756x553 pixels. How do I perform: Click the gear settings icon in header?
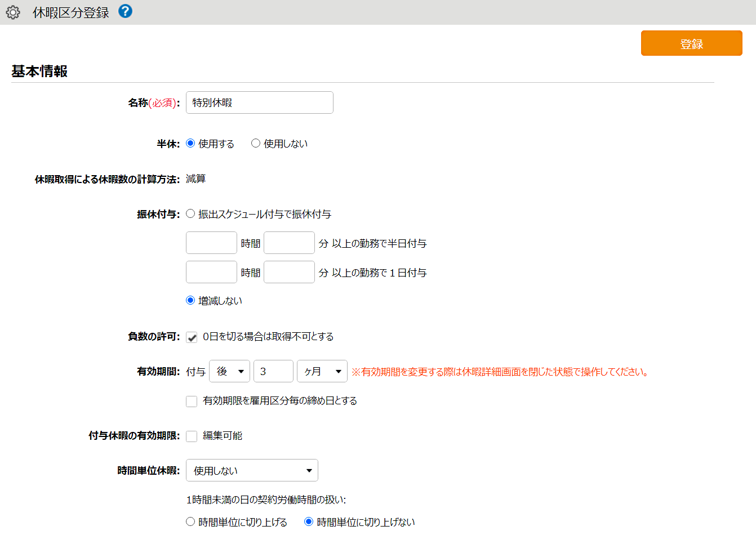pyautogui.click(x=13, y=12)
